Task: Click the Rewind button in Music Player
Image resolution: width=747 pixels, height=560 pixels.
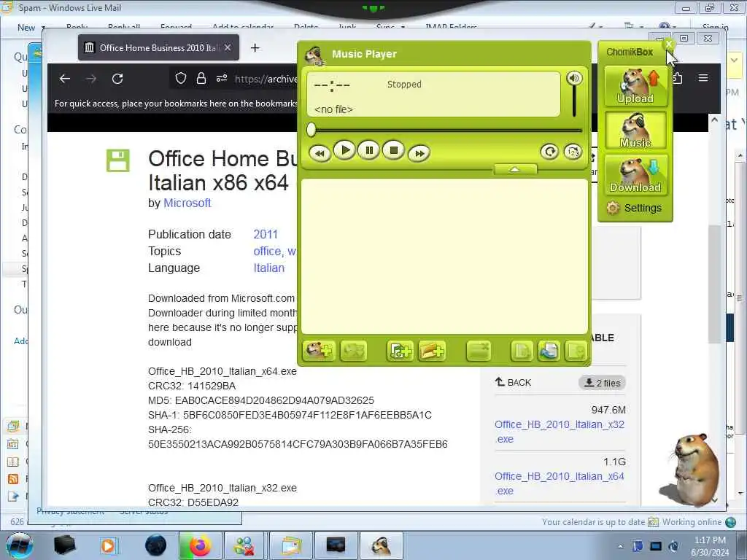Action: tap(320, 153)
